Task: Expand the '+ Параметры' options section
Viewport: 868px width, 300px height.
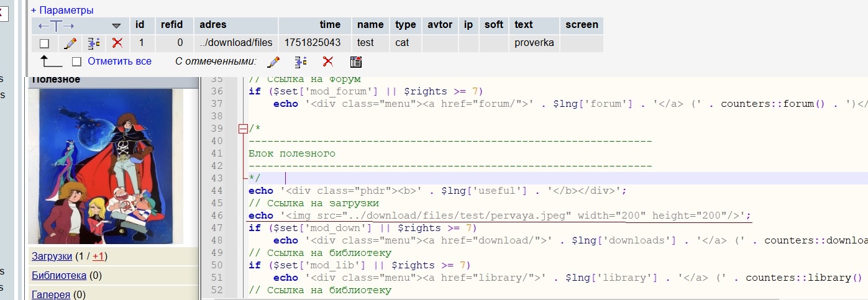Action: [x=62, y=10]
